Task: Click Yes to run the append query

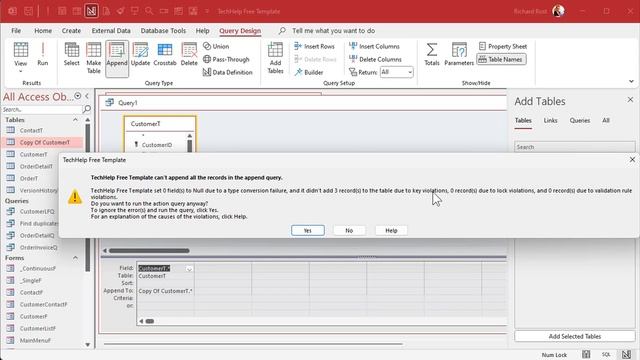Action: pyautogui.click(x=308, y=230)
